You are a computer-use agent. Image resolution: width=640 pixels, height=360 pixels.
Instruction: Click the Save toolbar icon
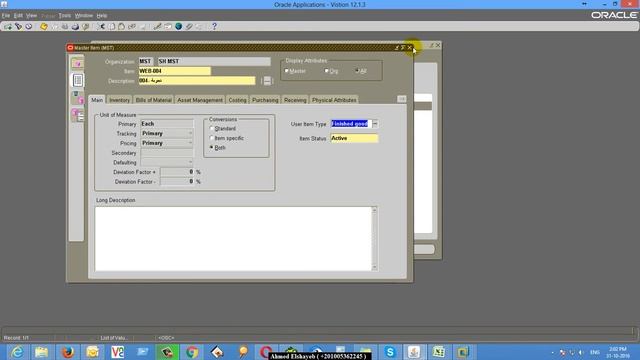[x=44, y=27]
